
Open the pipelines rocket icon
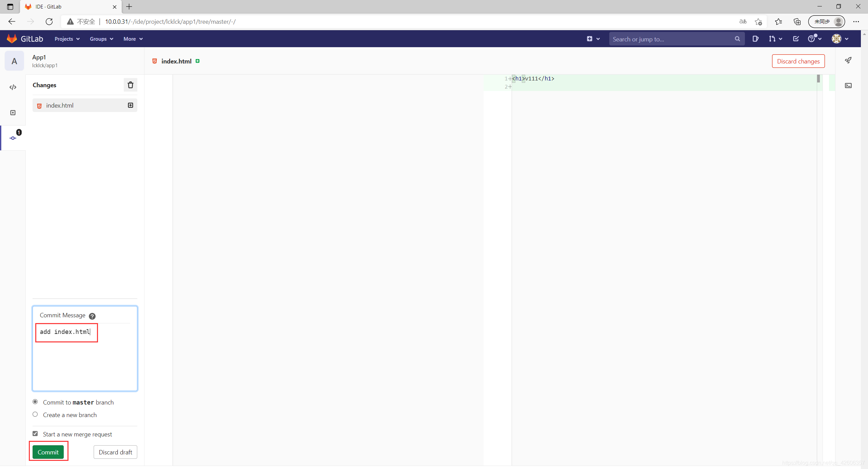[x=848, y=60]
